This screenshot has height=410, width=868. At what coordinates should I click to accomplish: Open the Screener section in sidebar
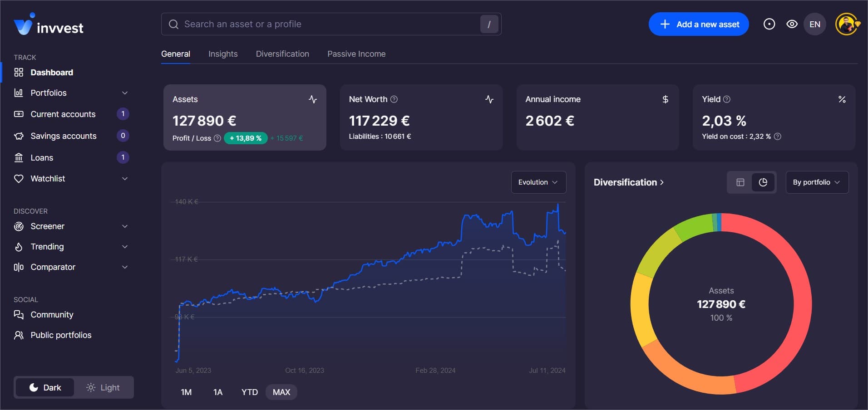point(47,226)
